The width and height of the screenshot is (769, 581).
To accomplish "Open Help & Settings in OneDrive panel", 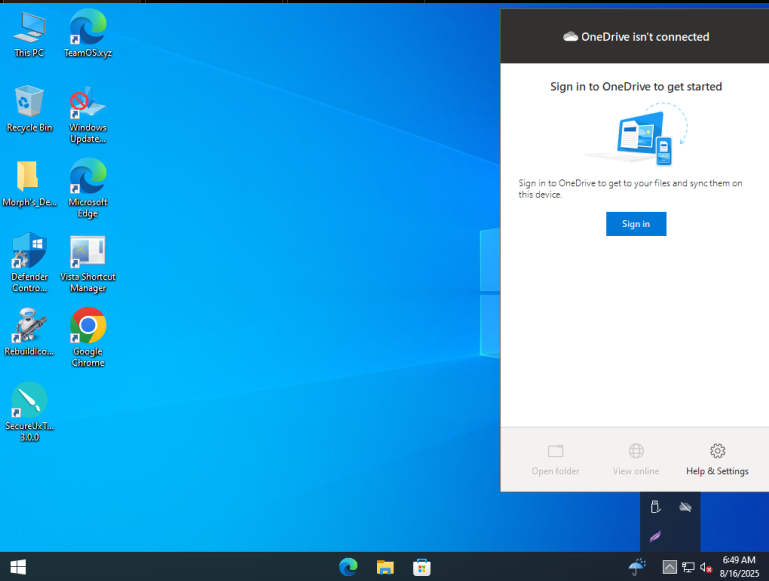I will [717, 459].
